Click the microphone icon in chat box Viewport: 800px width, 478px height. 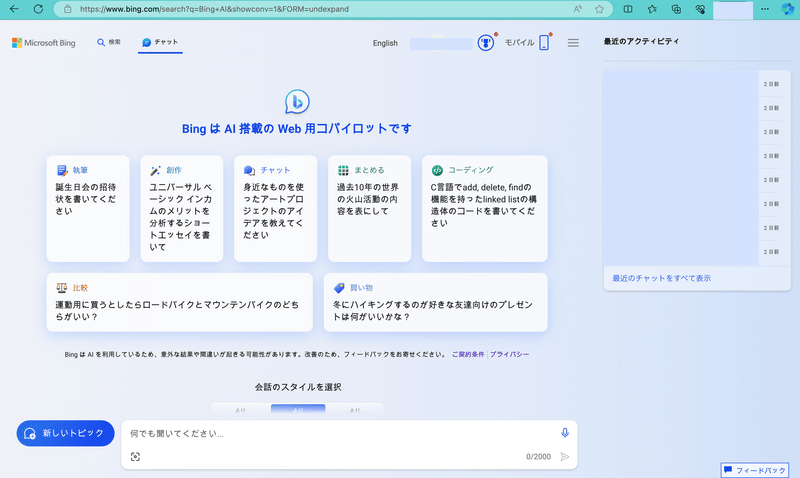pos(565,433)
